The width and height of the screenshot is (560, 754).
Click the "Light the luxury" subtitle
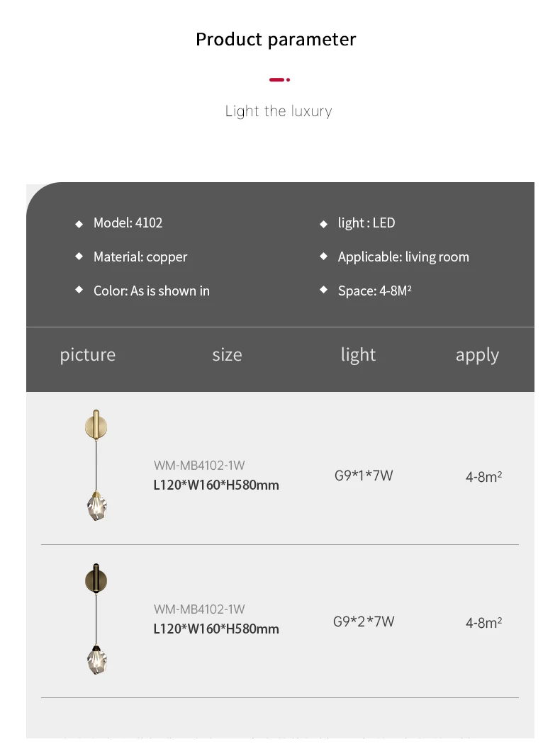[279, 111]
